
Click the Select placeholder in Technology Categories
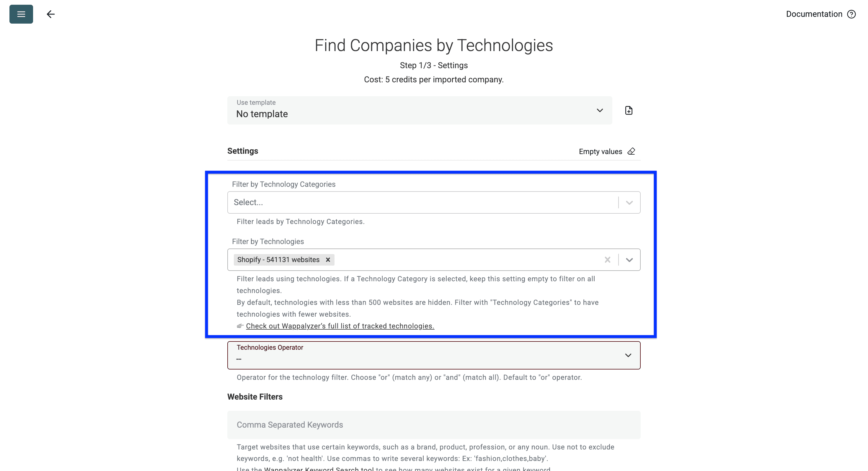(249, 202)
